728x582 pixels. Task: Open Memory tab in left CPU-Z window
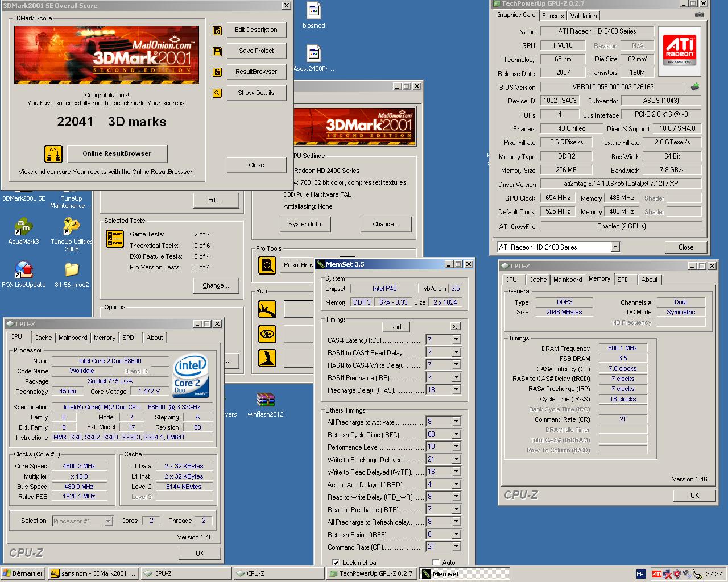point(105,338)
